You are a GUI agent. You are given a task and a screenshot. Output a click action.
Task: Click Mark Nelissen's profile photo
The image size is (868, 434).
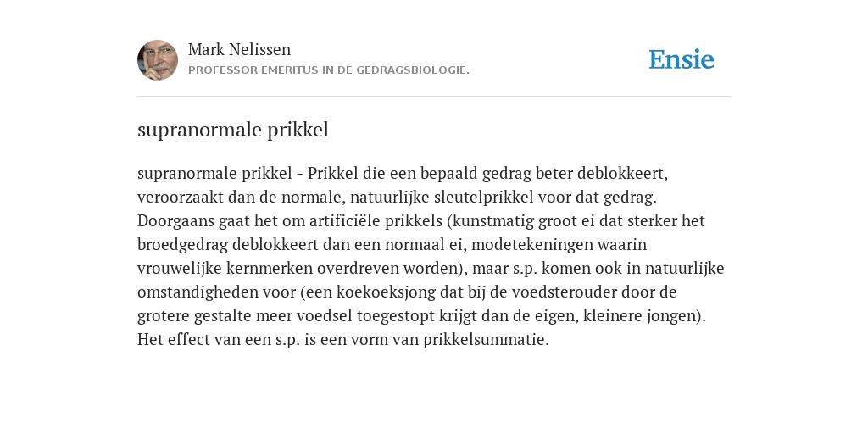click(x=158, y=60)
